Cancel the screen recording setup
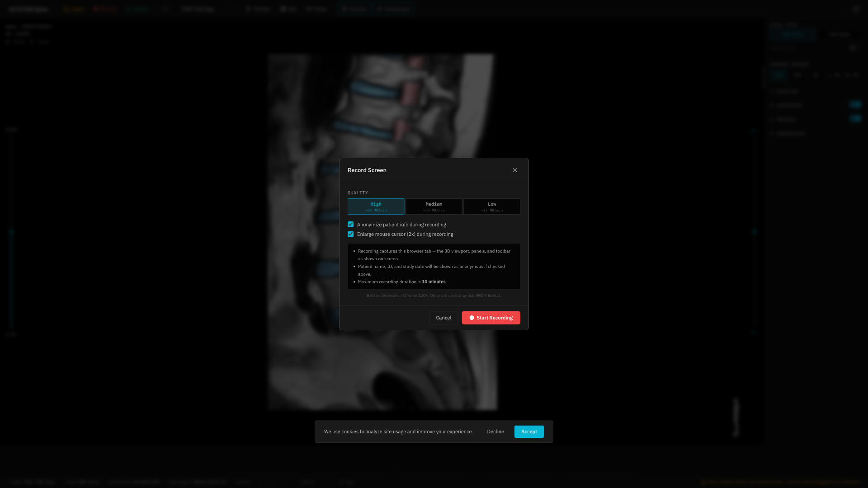868x488 pixels. point(443,318)
